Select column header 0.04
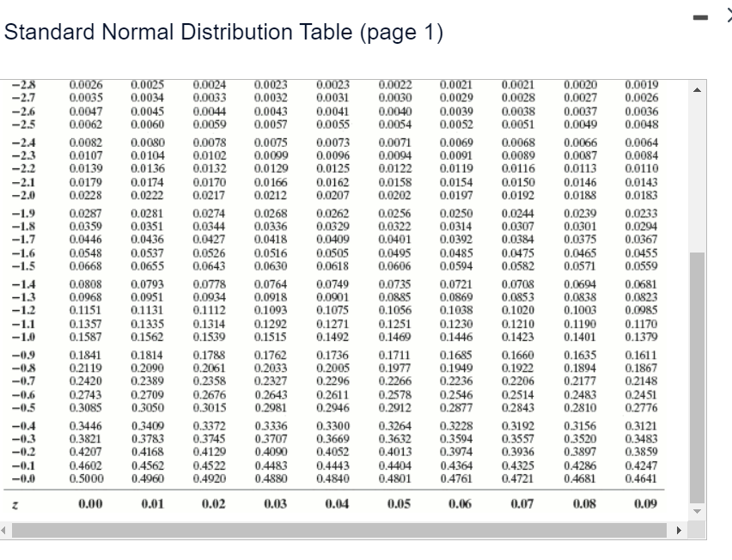This screenshot has height=560, width=732. click(337, 504)
